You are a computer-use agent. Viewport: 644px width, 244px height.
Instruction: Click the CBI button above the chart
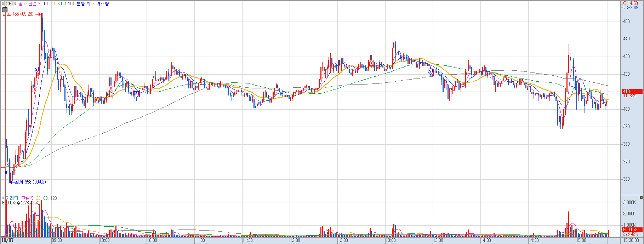point(9,4)
